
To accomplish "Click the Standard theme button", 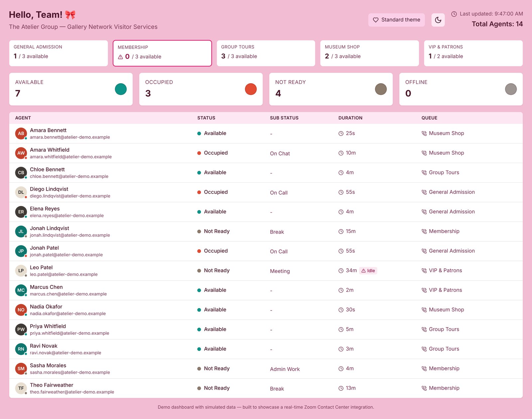I will tap(396, 20).
